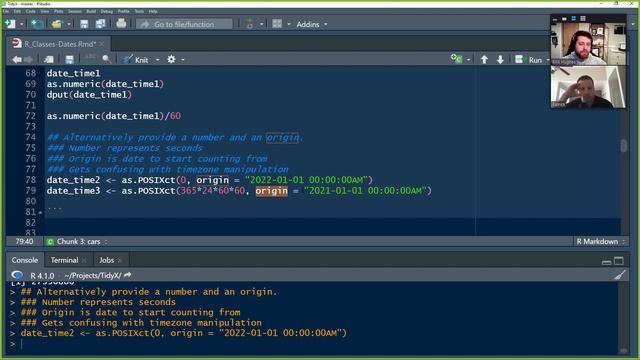The height and width of the screenshot is (360, 640).
Task: View the ~/Projects/TidyX/ working directory arrow
Action: pos(128,276)
